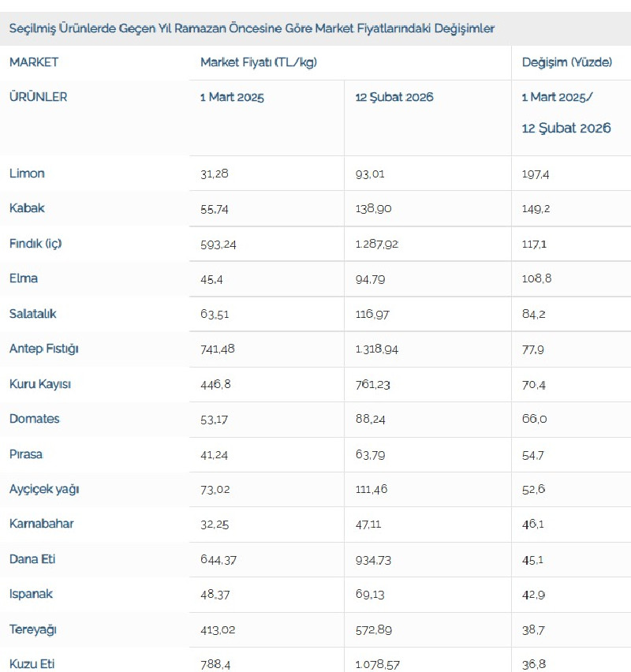This screenshot has width=631, height=672.
Task: Click the table title about Ramazan market prices
Action: [x=252, y=28]
